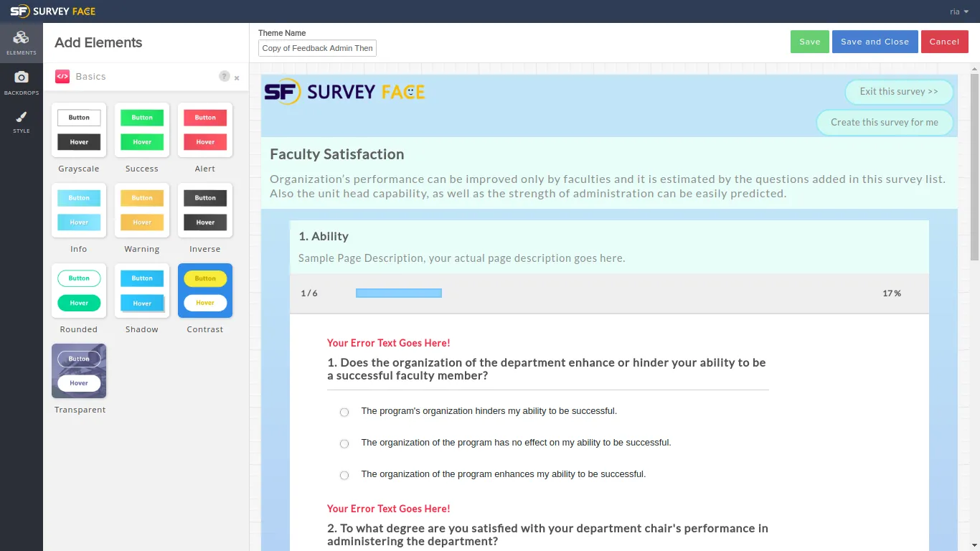
Task: Click the green Save button
Action: (x=810, y=42)
